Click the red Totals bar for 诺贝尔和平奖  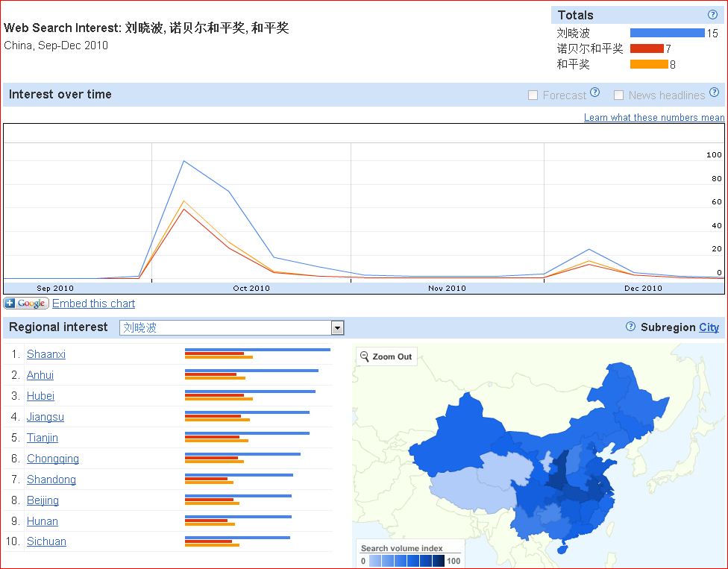coord(647,48)
